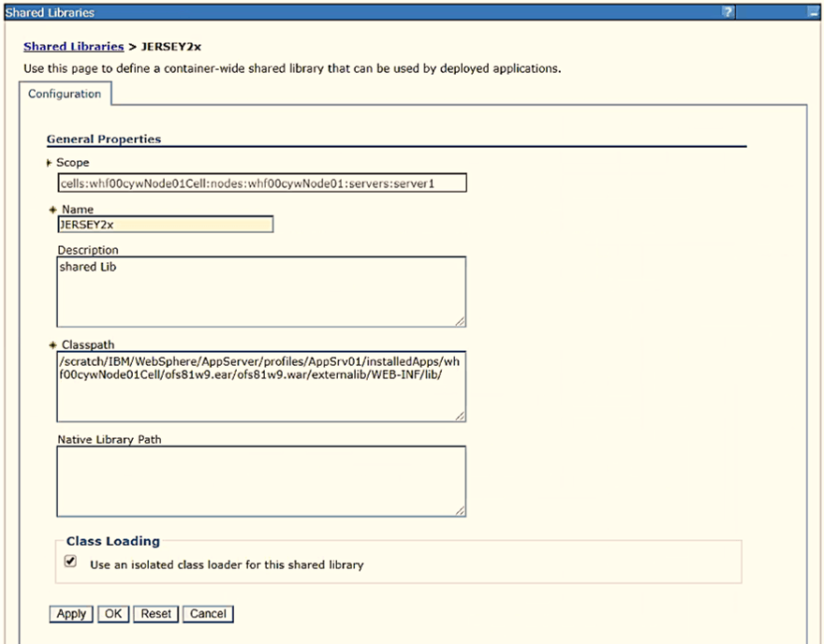Select the Configuration tab
The width and height of the screenshot is (824, 644).
click(65, 94)
